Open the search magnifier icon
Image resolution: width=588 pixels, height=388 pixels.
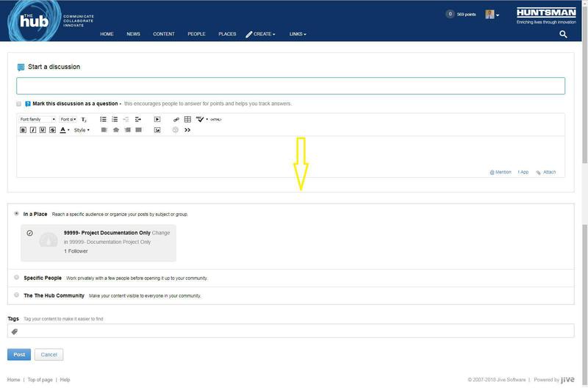click(563, 34)
